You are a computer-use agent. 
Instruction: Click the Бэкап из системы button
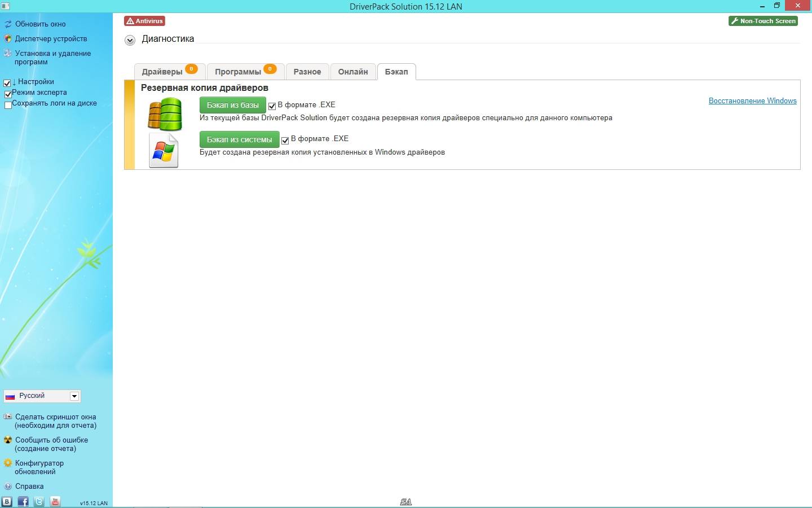click(x=240, y=139)
